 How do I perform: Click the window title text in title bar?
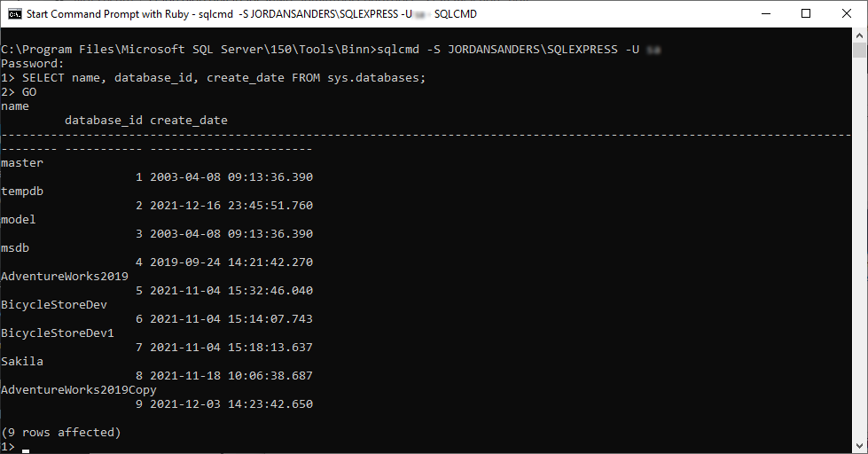(251, 14)
